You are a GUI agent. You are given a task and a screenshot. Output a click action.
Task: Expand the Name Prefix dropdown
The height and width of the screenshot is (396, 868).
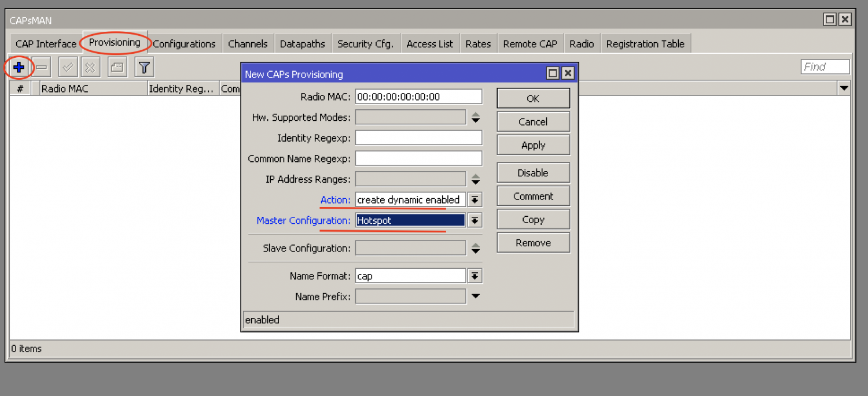475,296
